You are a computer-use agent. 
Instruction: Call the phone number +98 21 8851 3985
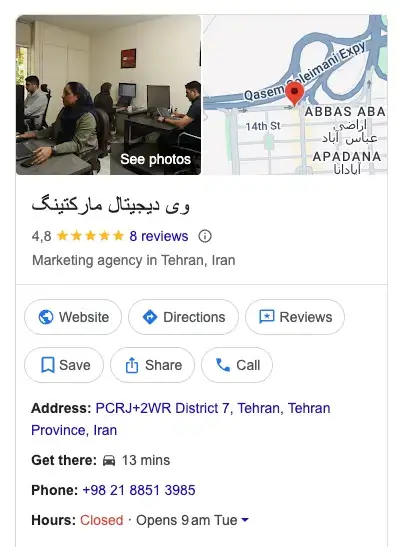139,490
